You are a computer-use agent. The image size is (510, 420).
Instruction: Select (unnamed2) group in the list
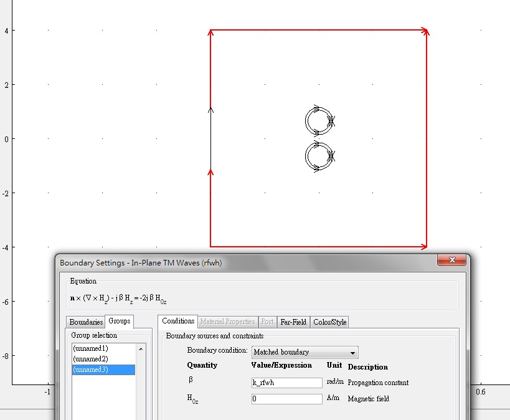90,359
